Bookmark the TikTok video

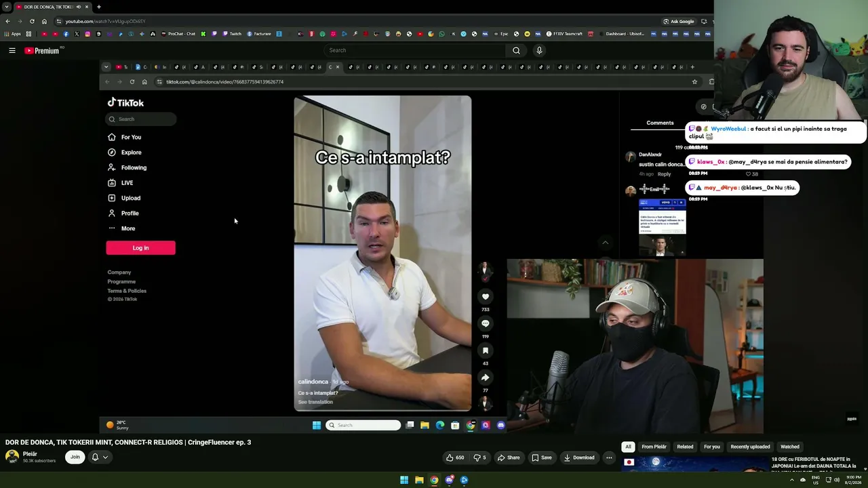486,350
